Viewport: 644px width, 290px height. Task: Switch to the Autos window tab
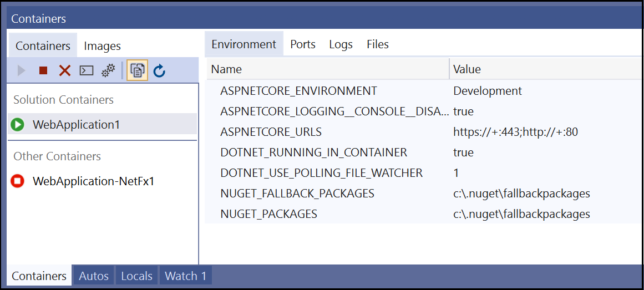point(93,276)
